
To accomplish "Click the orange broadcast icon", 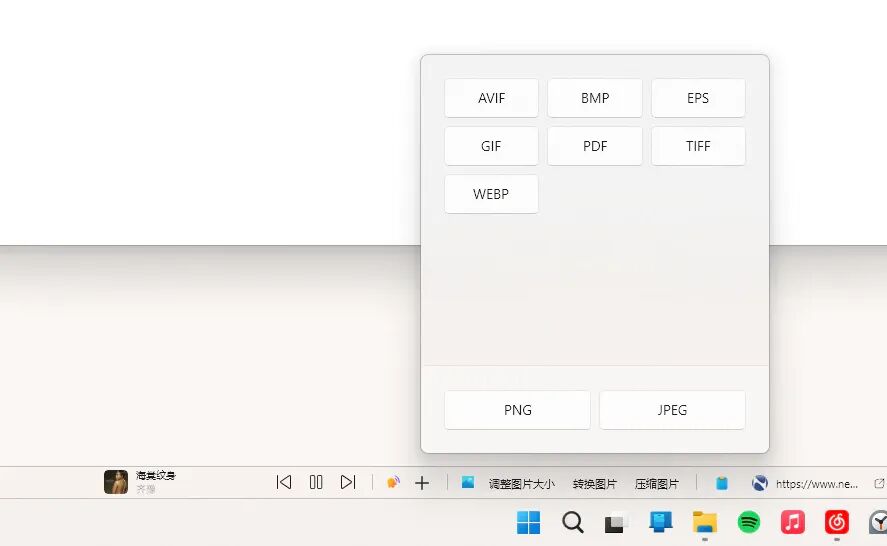I will 393,482.
